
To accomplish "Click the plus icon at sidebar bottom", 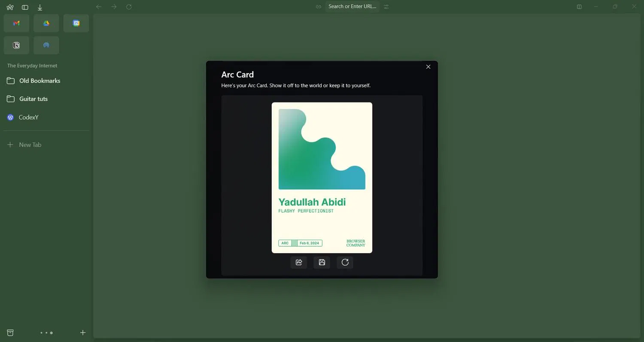I will point(83,333).
